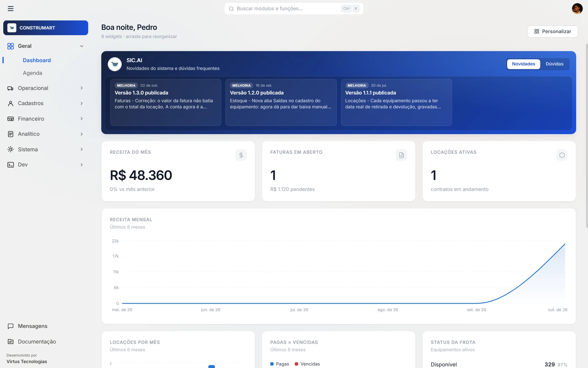Collapse the Geral section chevron

[x=81, y=46]
